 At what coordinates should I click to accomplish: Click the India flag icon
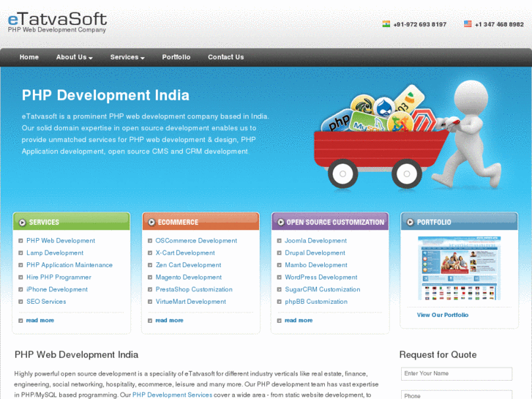click(x=386, y=24)
